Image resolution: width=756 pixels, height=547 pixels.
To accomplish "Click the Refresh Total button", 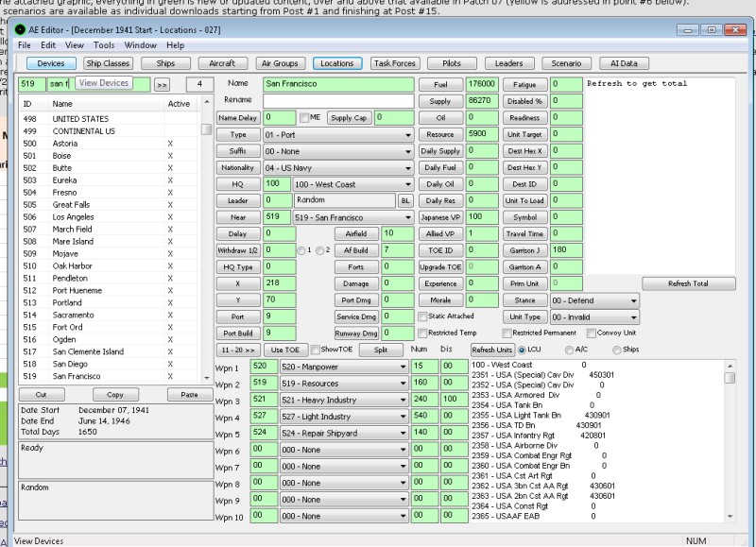I will point(689,283).
